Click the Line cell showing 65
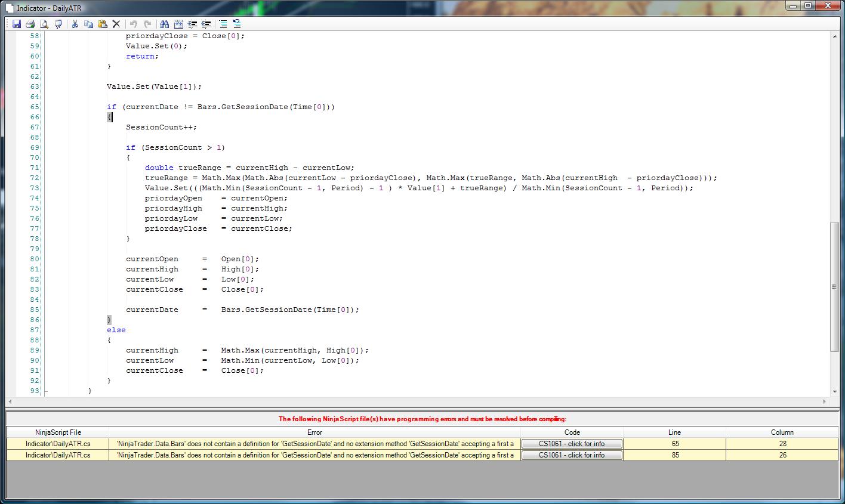This screenshot has height=504, width=845. tap(674, 444)
